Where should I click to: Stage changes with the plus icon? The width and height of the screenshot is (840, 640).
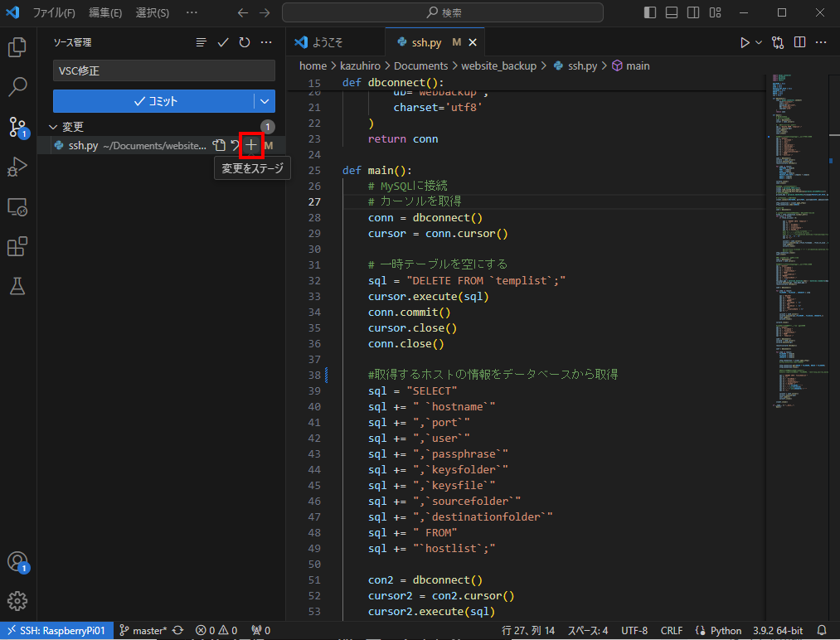point(251,145)
